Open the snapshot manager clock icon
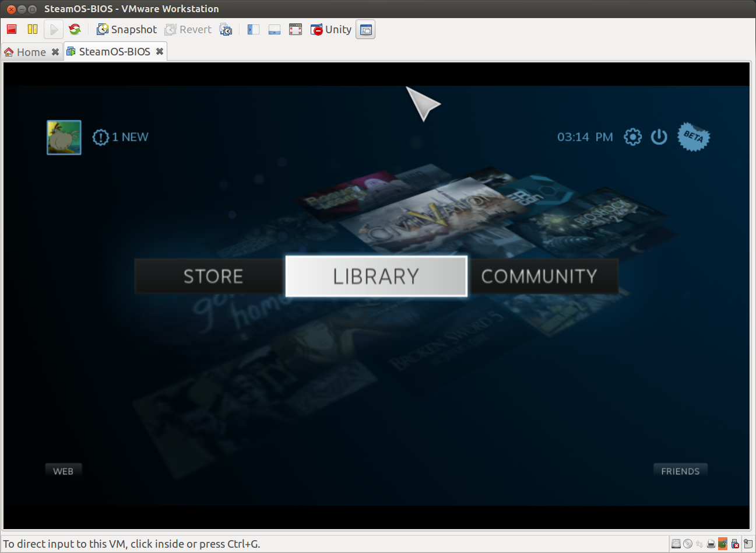The height and width of the screenshot is (553, 756). pos(226,30)
